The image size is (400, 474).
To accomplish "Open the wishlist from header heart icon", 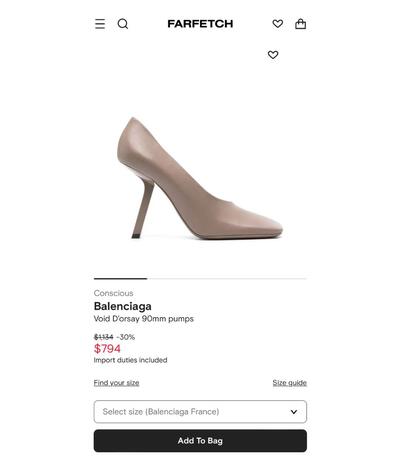I will click(x=278, y=24).
